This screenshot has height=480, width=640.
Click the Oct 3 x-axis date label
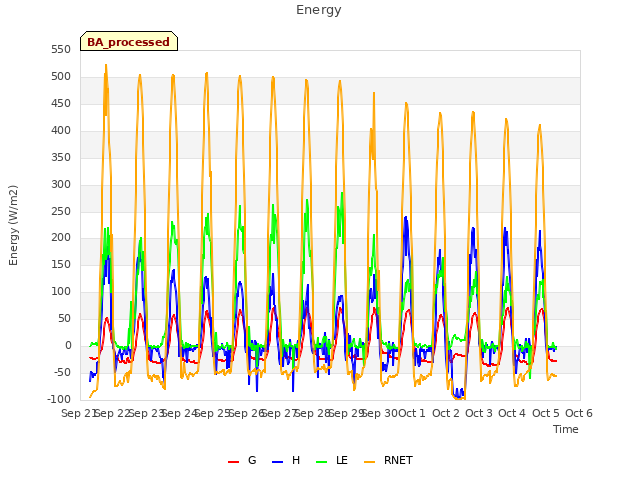pos(479,413)
